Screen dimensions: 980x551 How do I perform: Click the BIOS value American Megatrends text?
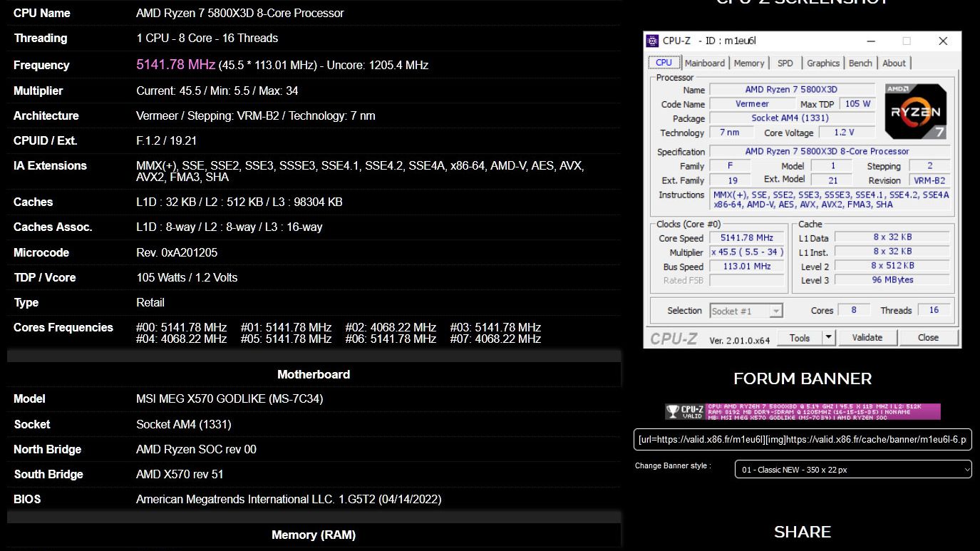coord(289,500)
